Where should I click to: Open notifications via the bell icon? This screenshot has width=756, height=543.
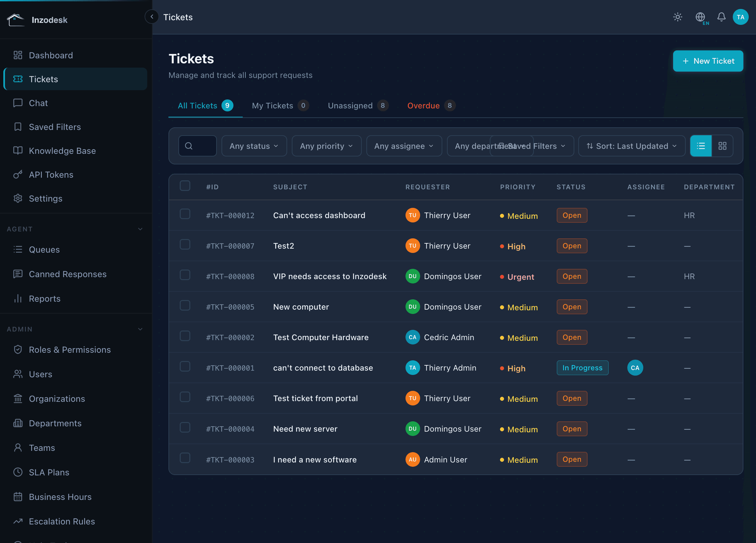[721, 17]
